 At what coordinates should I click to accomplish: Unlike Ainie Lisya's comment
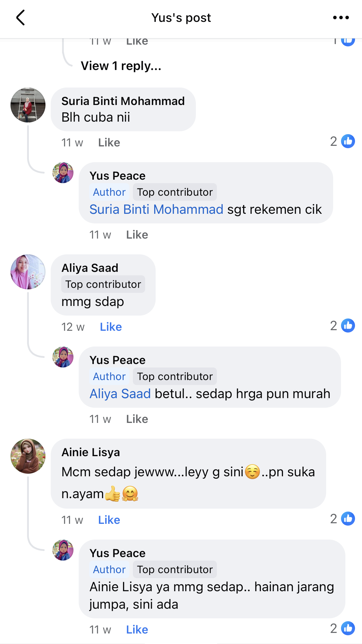[109, 520]
